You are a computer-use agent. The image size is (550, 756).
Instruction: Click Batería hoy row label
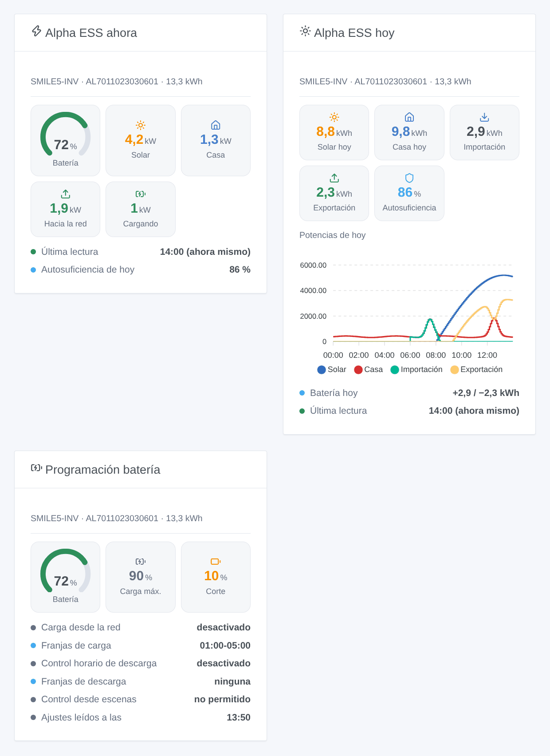pyautogui.click(x=334, y=393)
